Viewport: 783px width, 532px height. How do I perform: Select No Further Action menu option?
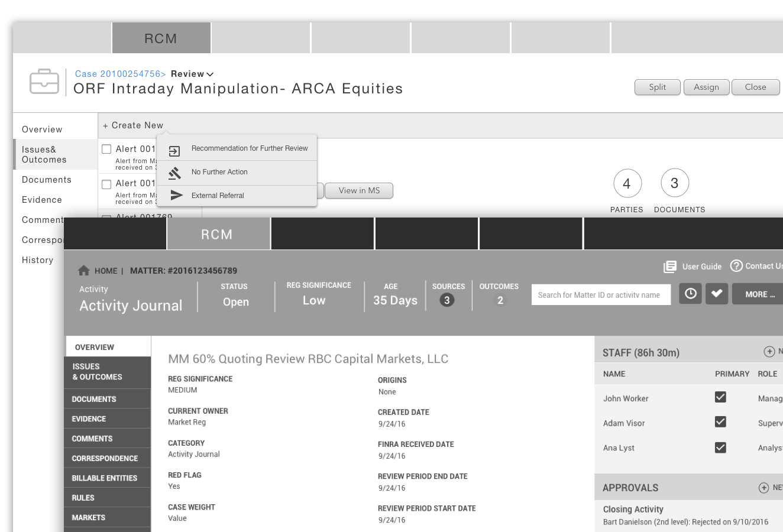pyautogui.click(x=219, y=172)
